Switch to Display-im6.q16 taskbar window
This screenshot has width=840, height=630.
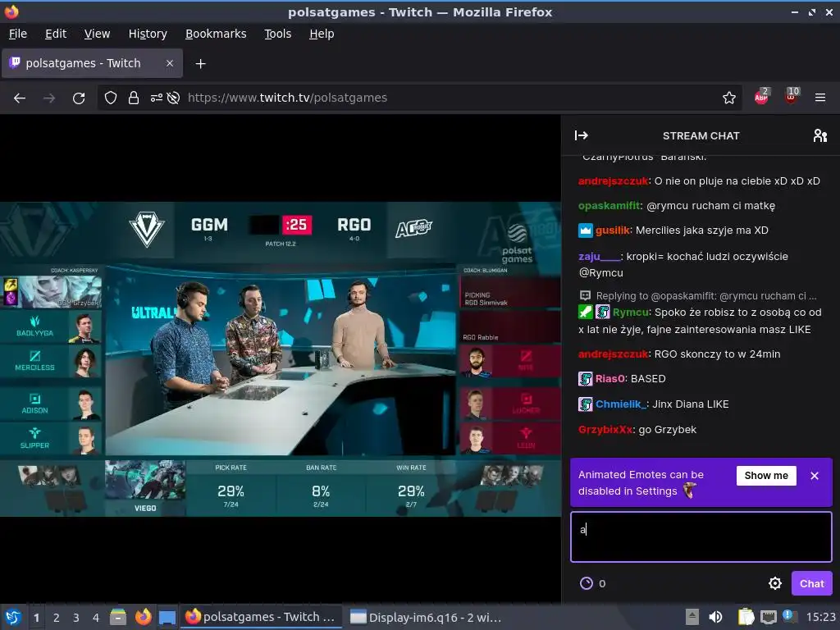click(426, 617)
